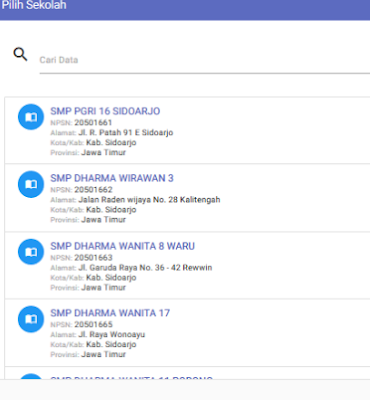
Task: Open SMP PGRI 16 SIDOARJO school link
Action: tap(105, 111)
